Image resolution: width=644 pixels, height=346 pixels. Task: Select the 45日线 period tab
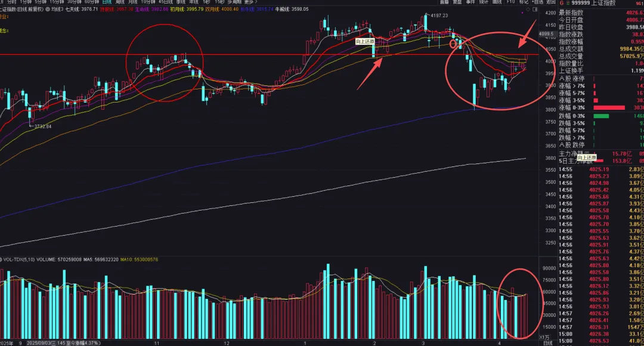tap(166, 2)
